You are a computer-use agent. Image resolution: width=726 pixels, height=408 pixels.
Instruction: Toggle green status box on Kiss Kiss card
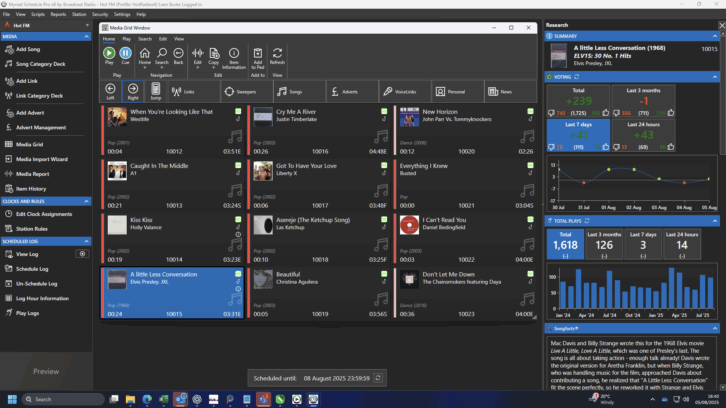[238, 220]
